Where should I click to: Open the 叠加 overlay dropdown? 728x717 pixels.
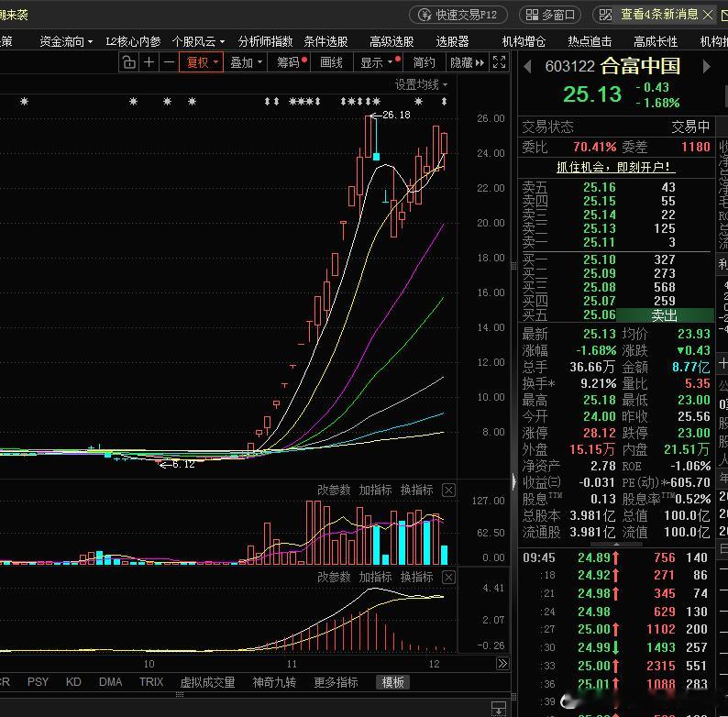pos(246,62)
